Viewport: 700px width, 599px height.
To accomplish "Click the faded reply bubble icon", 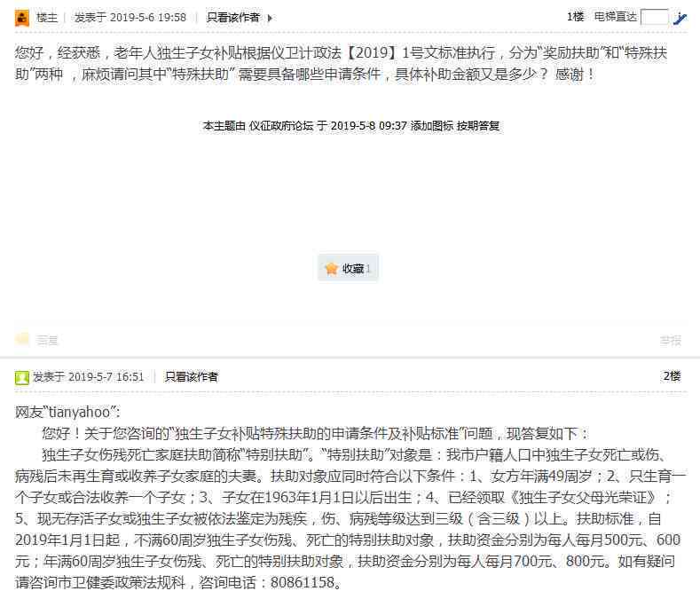I will [x=22, y=340].
